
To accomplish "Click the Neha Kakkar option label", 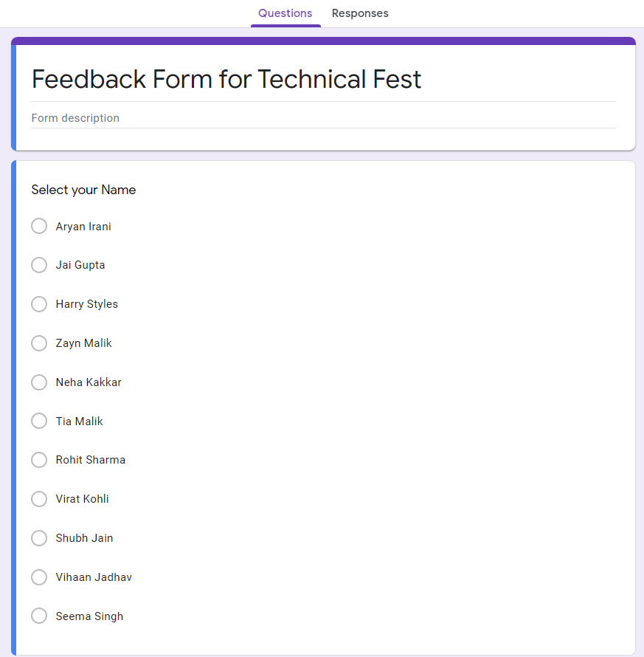I will coord(89,382).
